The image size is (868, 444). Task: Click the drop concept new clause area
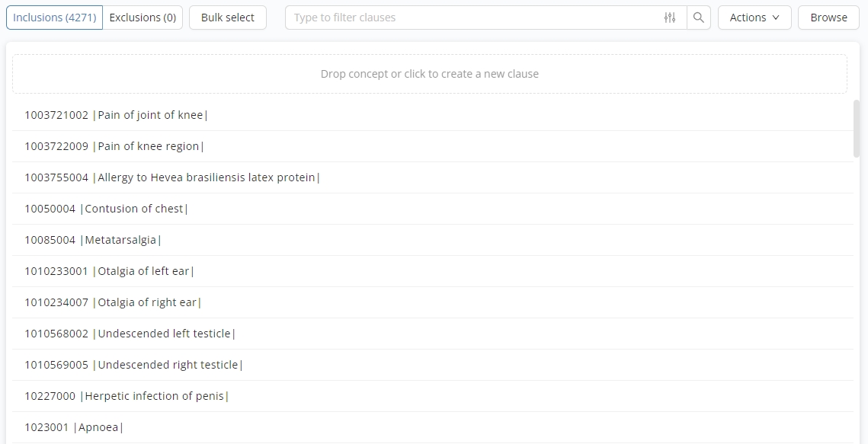(x=429, y=74)
